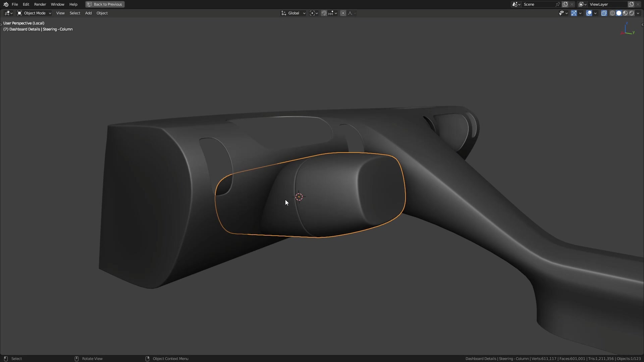Switch to material preview shading
Image resolution: width=644 pixels, height=362 pixels.
click(625, 13)
